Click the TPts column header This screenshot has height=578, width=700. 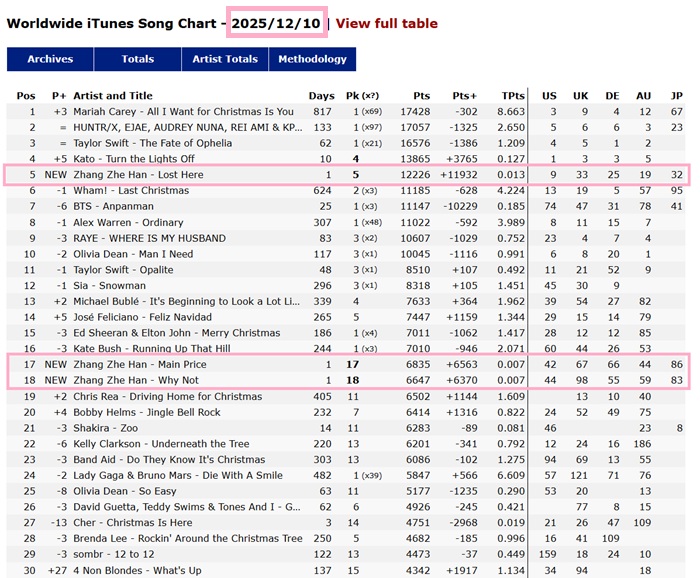point(512,95)
